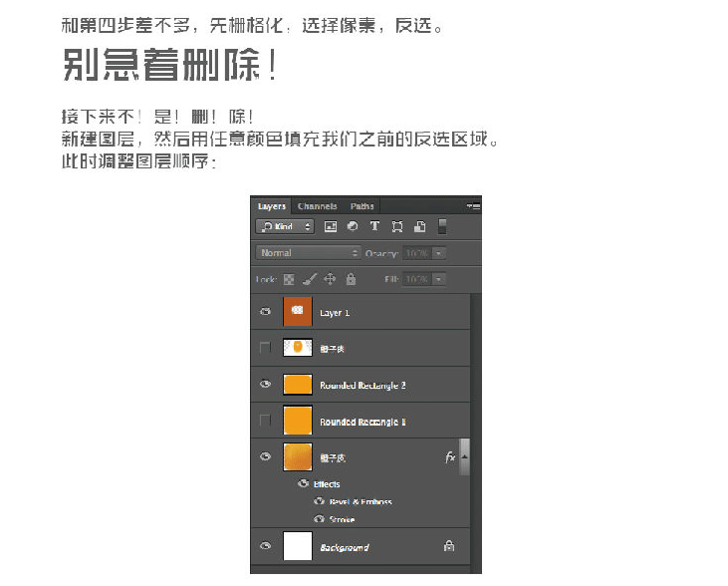Viewport: 728px width, 586px height.
Task: Filter for smart objects icon
Action: (x=419, y=226)
